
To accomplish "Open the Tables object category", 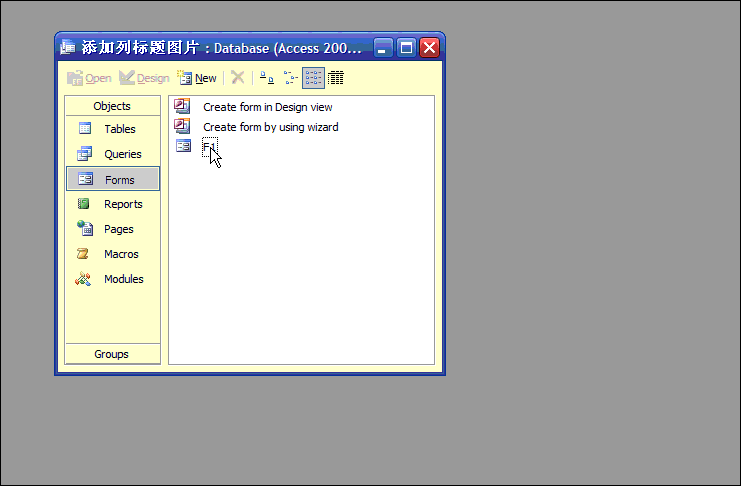I will click(112, 129).
